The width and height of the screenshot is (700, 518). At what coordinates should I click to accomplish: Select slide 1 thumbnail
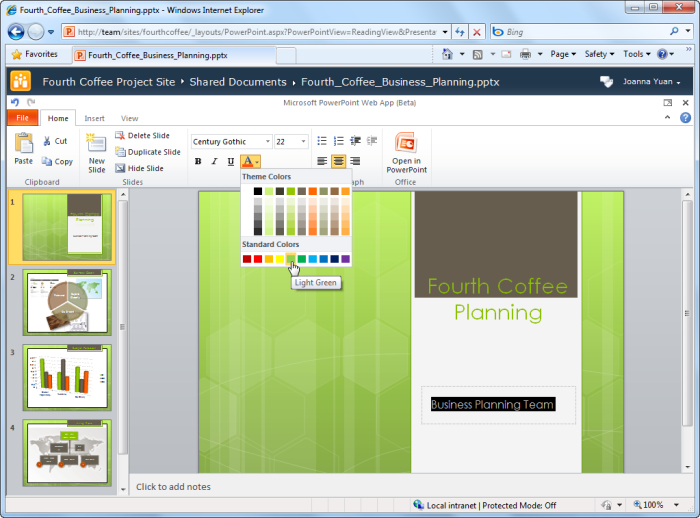[67, 227]
